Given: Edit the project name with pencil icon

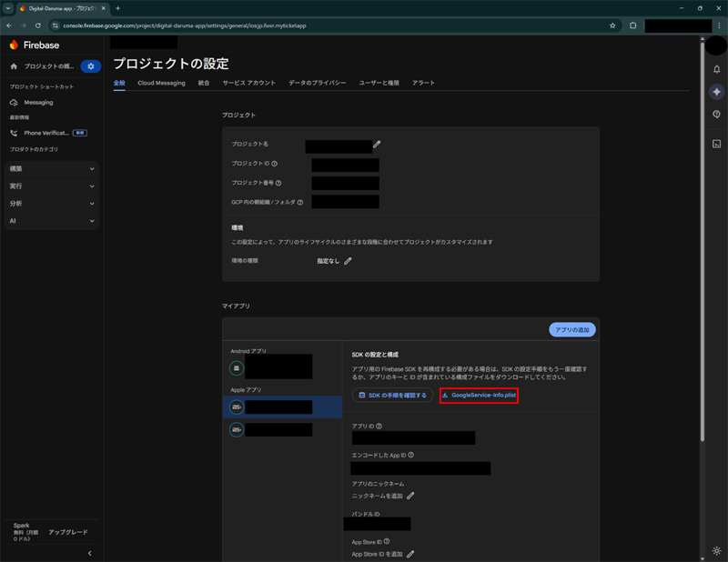Looking at the screenshot, I should tap(377, 145).
